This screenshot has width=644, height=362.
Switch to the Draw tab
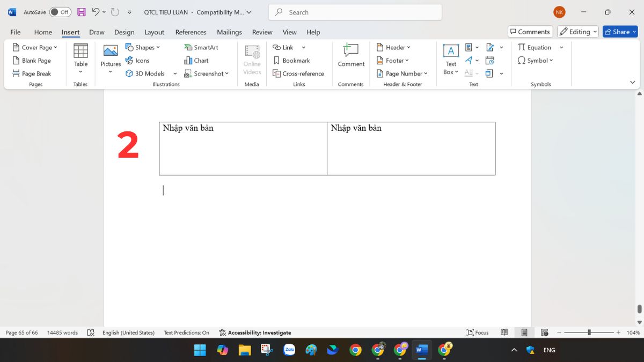tap(97, 32)
